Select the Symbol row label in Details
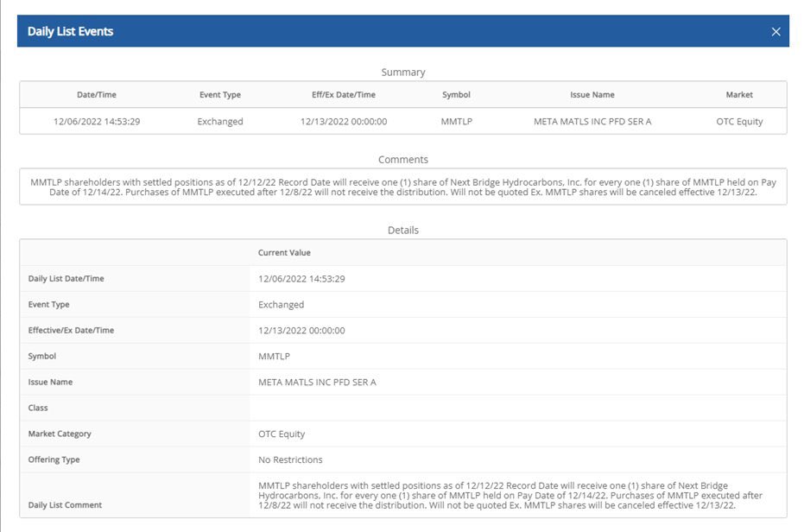 click(x=42, y=356)
